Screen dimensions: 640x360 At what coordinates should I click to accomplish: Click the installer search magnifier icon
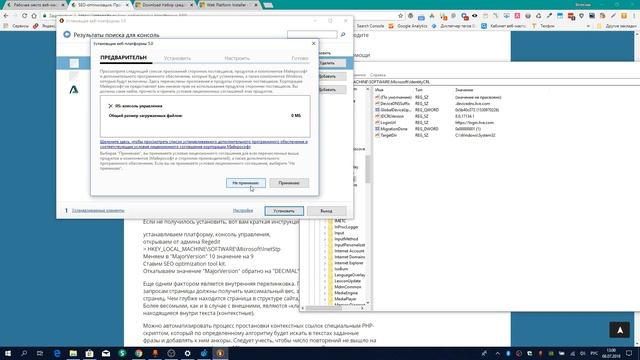343,35
